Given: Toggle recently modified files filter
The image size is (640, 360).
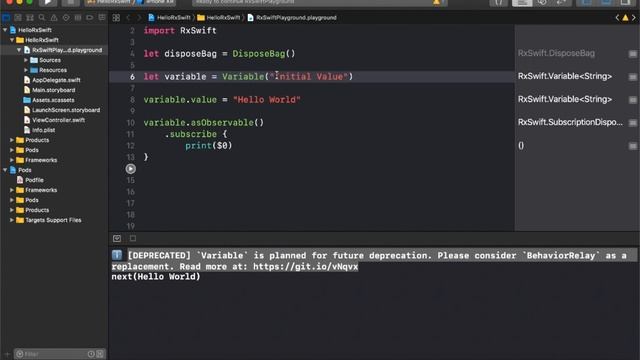Looking at the screenshot, I should (x=91, y=354).
